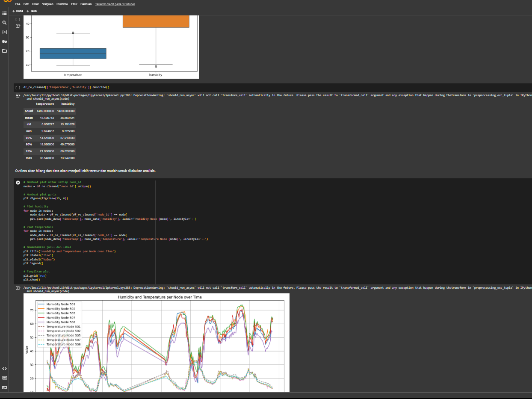Open find and replace search icon
Viewport: 532px width, 399px height.
coord(4,23)
